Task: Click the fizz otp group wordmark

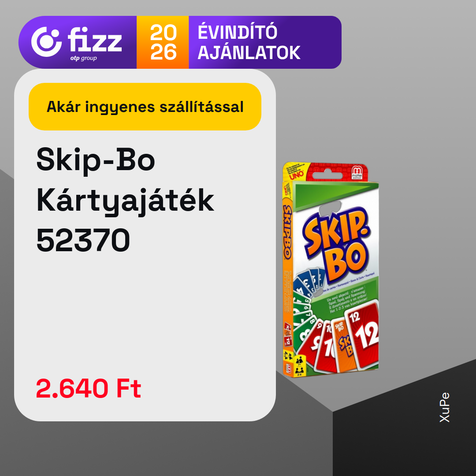Action: coord(95,43)
